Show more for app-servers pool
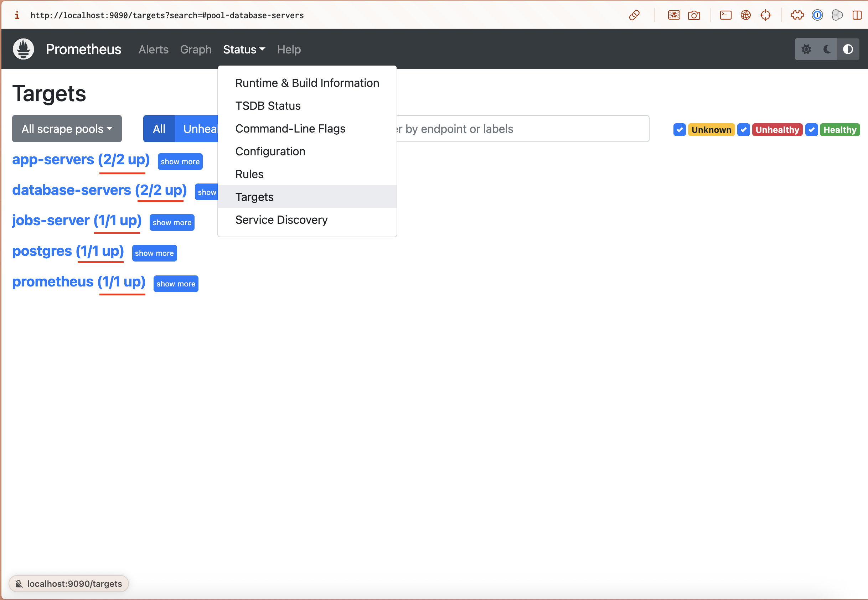Viewport: 868px width, 600px height. [x=180, y=162]
